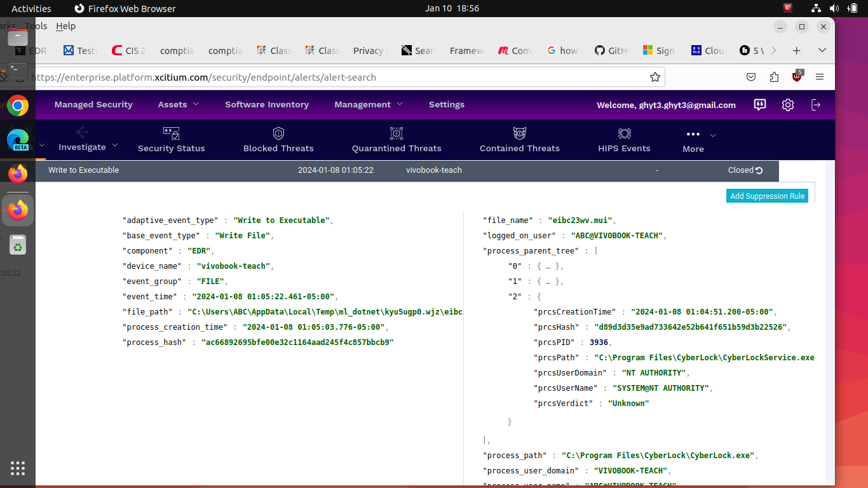This screenshot has width=868, height=488.
Task: Reopen the alert via Closed status icon
Action: (759, 170)
